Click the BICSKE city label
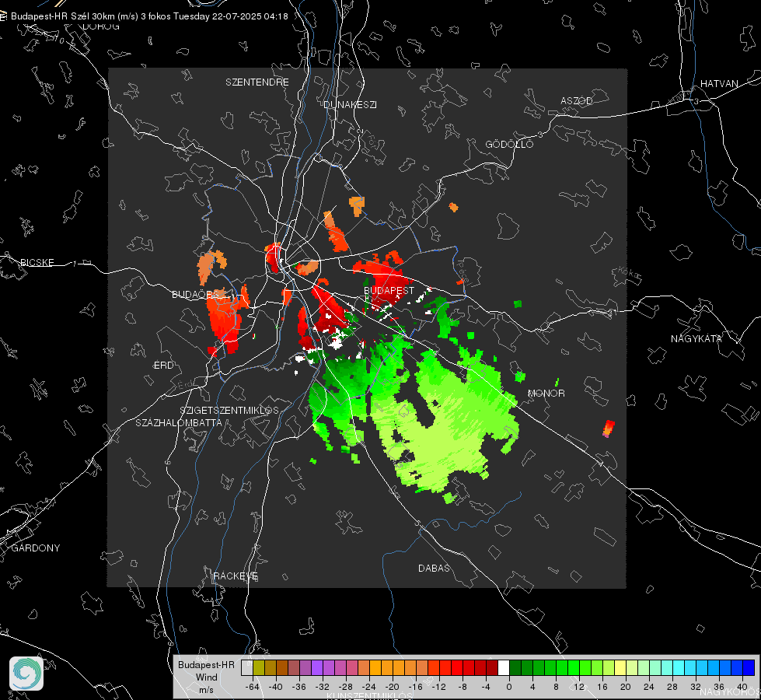Image resolution: width=761 pixels, height=700 pixels. click(x=37, y=262)
